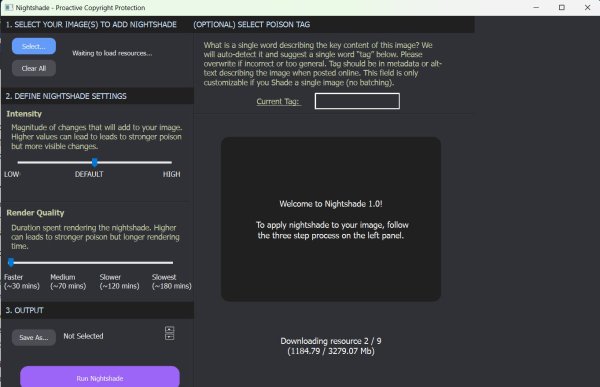Click the Slower (~120 mins) quality label
The height and width of the screenshot is (387, 600).
[x=119, y=281]
